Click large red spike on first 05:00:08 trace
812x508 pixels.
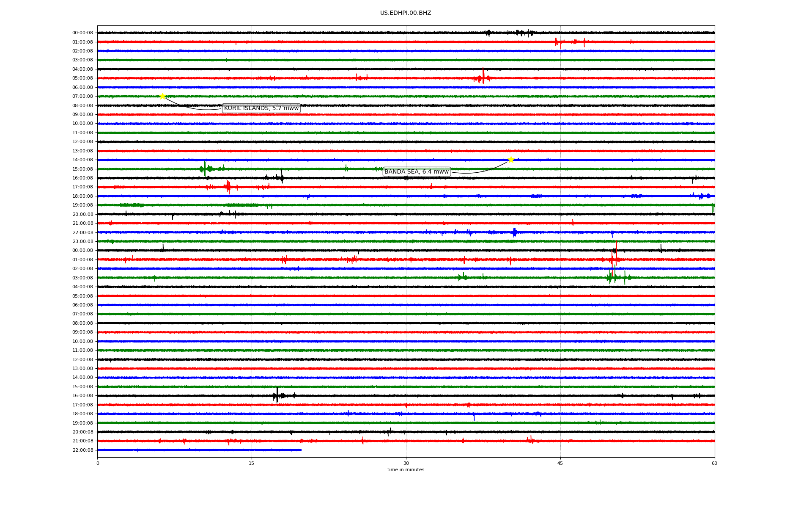[483, 76]
